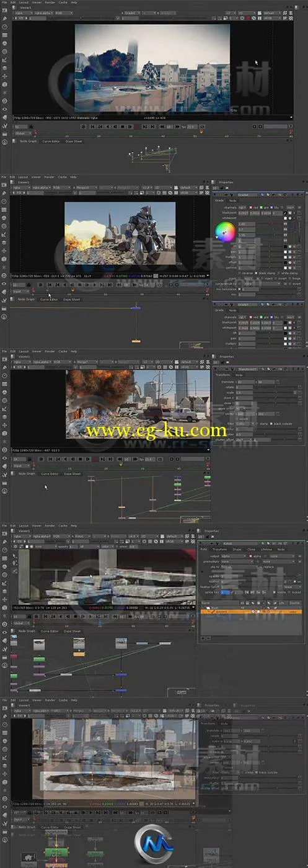This screenshot has width=308, height=868.
Task: Open the Clone tab in the Roto panel
Action: coord(251,550)
